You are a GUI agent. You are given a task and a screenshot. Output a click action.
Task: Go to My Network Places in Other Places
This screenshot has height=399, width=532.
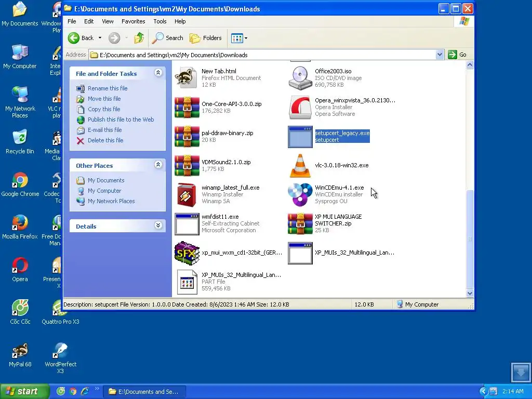pos(111,201)
